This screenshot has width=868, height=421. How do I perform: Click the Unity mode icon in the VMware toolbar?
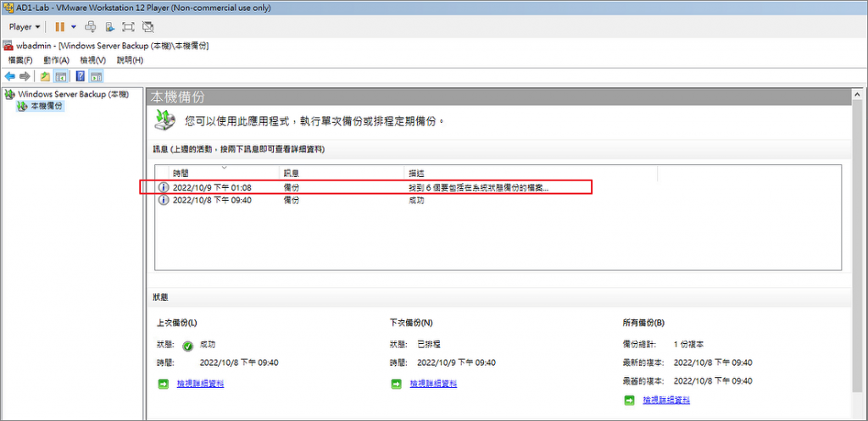[x=147, y=26]
